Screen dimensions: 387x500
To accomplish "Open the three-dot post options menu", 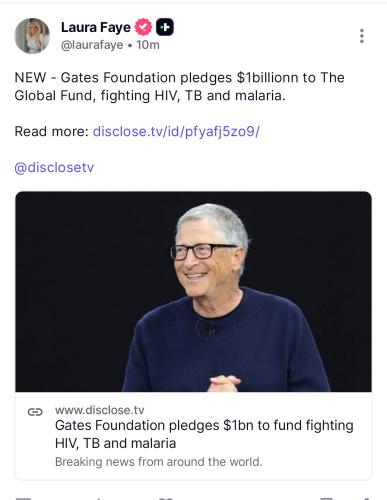I will click(362, 36).
